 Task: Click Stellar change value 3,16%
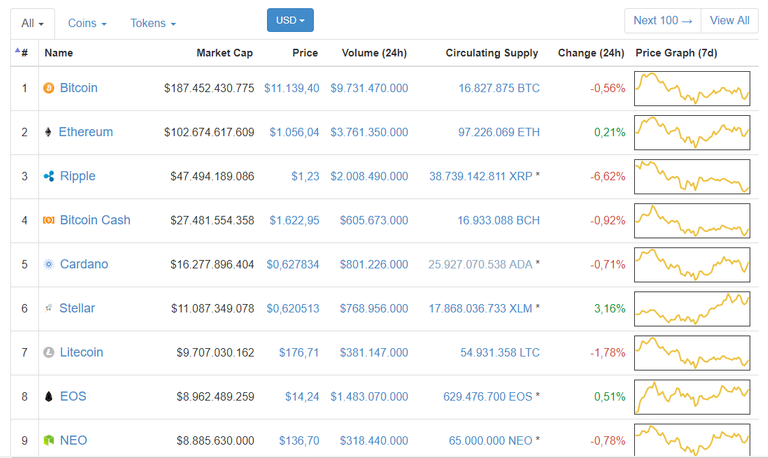pos(609,309)
